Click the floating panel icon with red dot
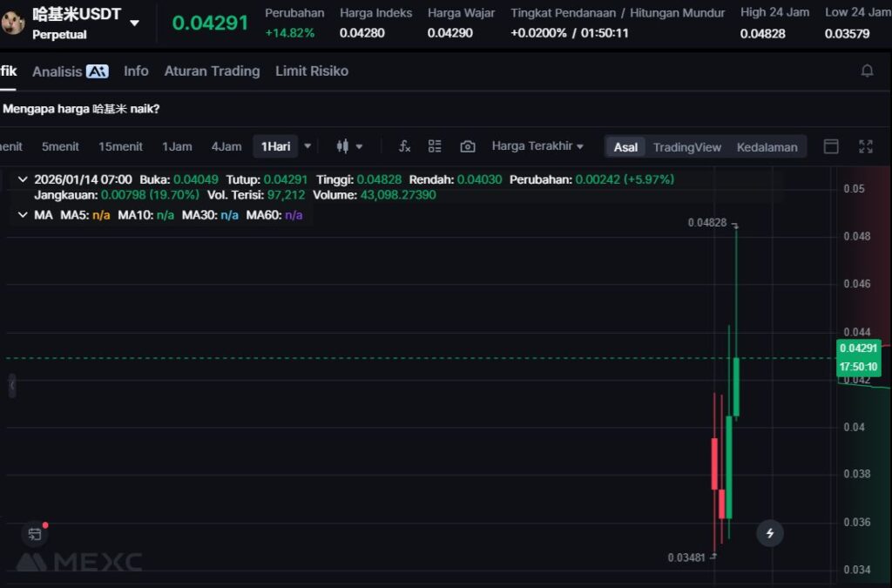This screenshot has width=892, height=588. (34, 534)
